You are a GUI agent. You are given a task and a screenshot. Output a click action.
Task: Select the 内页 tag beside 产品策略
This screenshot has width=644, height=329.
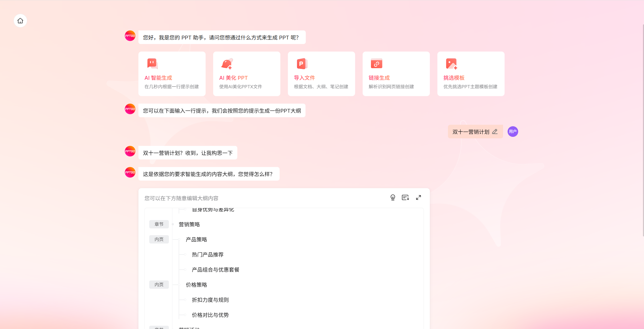[159, 239]
